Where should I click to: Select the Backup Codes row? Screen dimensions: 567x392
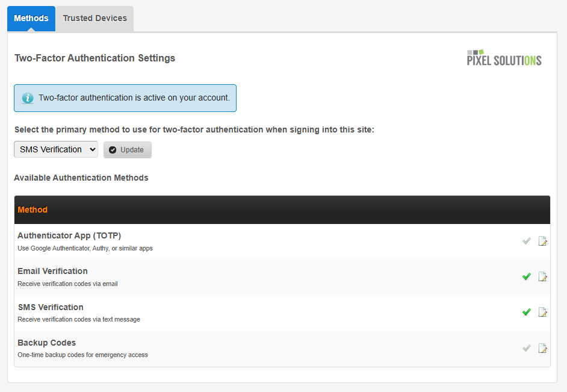(241, 348)
